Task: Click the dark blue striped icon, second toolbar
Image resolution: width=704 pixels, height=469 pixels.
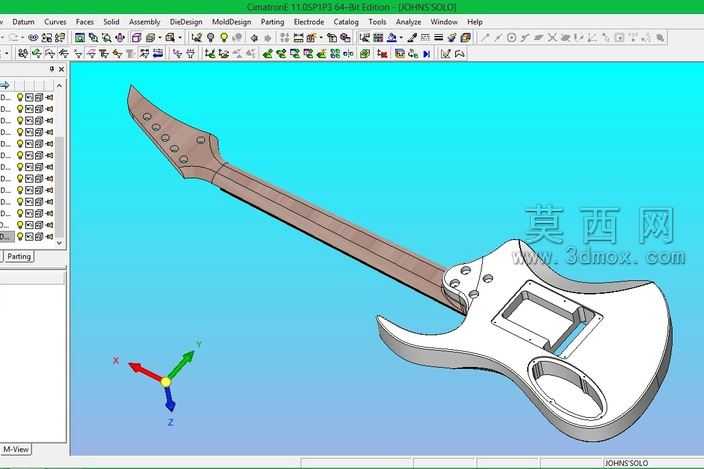Action: (x=158, y=54)
